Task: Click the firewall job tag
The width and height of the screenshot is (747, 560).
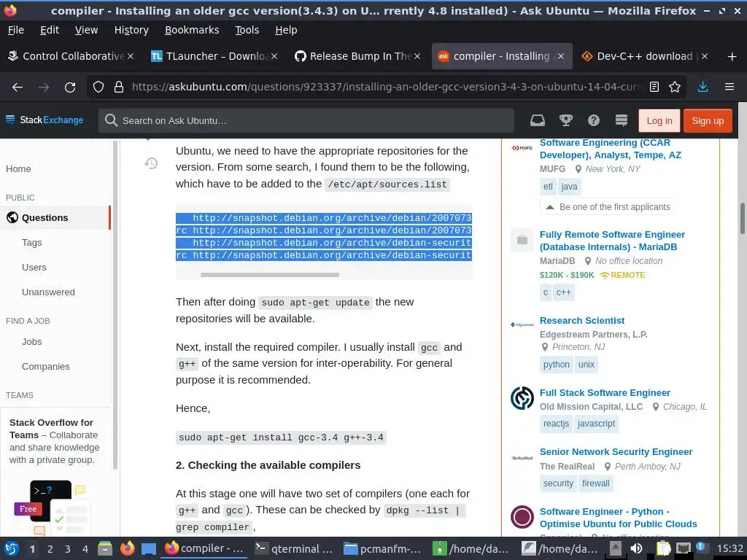Action: pos(595,484)
